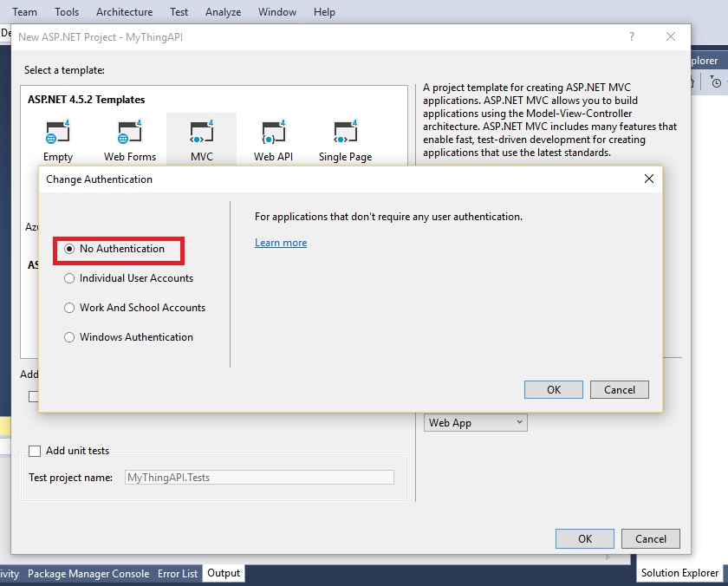The image size is (728, 586).
Task: Enable Windows Authentication radio button
Action: point(69,337)
